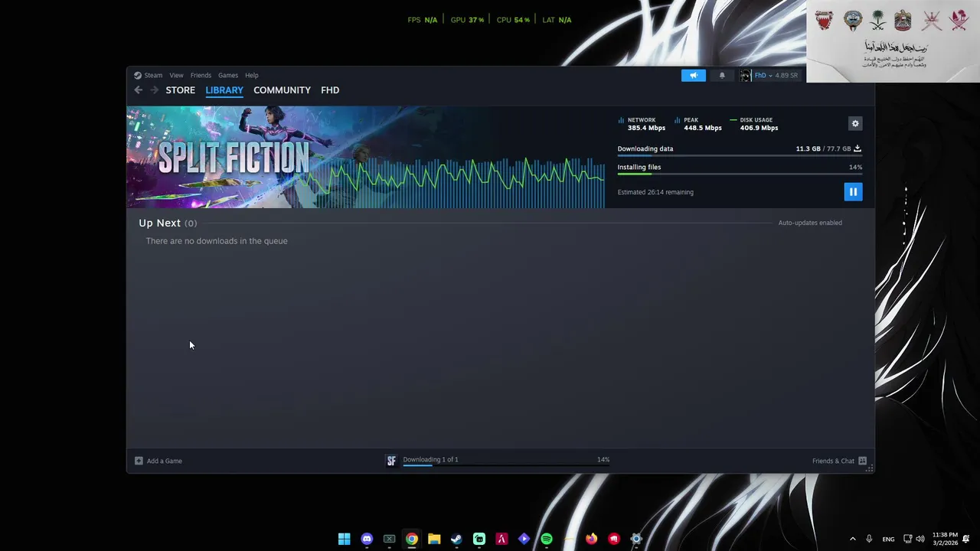Viewport: 980px width, 551px height.
Task: Open the STORE tab
Action: click(181, 90)
